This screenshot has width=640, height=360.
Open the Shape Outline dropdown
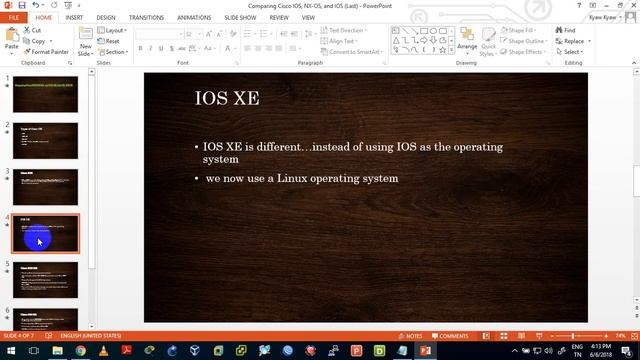pyautogui.click(x=524, y=41)
